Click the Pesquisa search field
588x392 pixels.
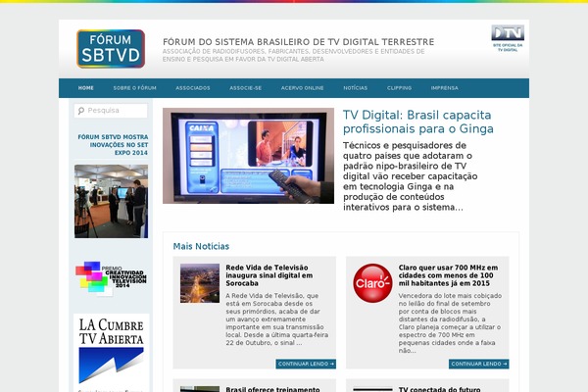tap(111, 111)
